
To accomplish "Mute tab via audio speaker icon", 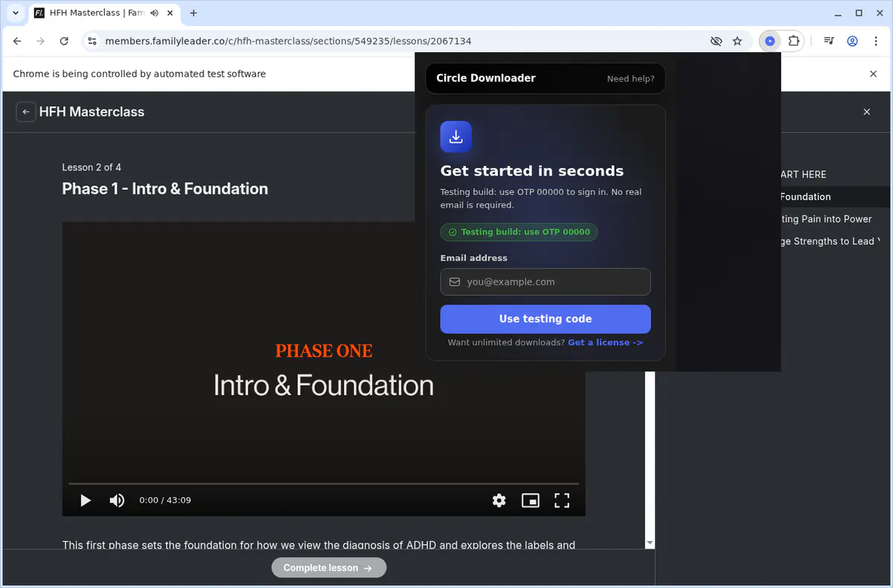I will click(154, 13).
